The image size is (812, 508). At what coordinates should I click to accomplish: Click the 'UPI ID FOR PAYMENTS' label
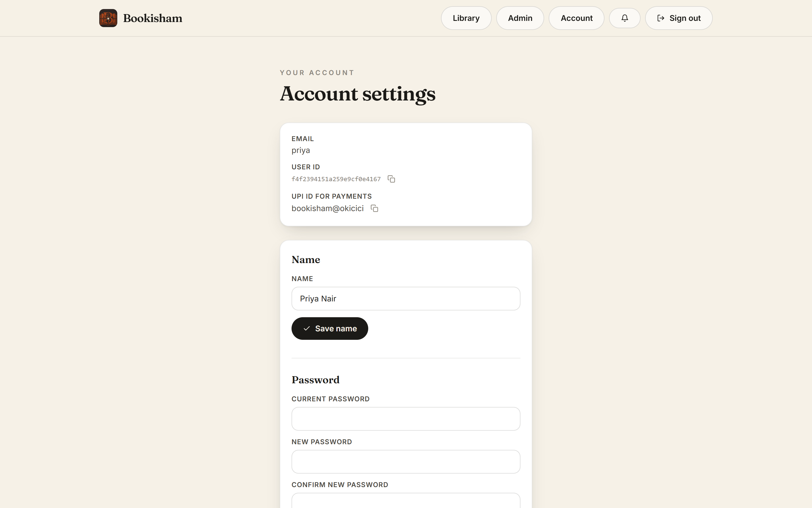tap(332, 196)
